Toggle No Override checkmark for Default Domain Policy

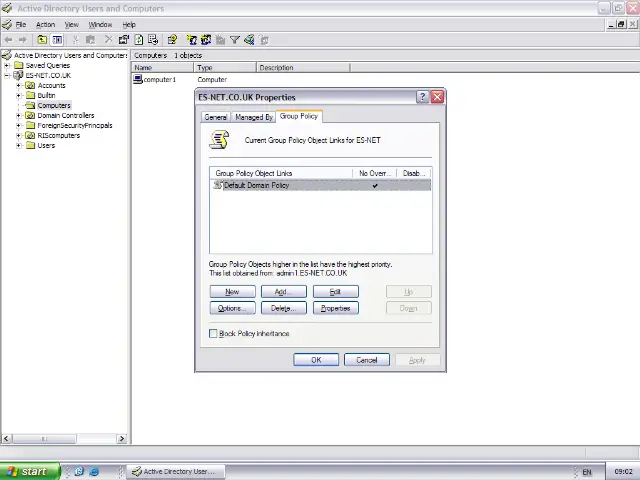coord(375,186)
